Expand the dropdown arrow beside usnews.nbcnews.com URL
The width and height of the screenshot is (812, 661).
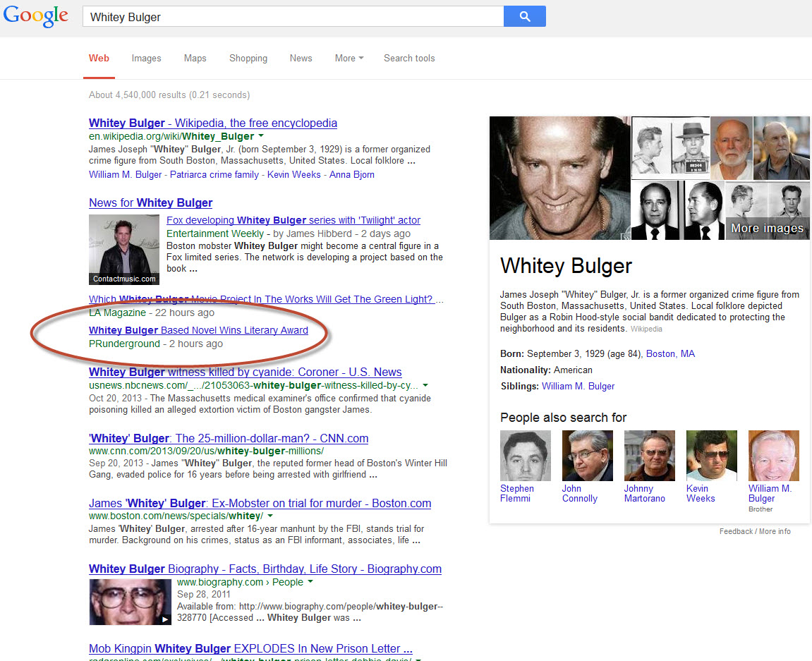425,385
